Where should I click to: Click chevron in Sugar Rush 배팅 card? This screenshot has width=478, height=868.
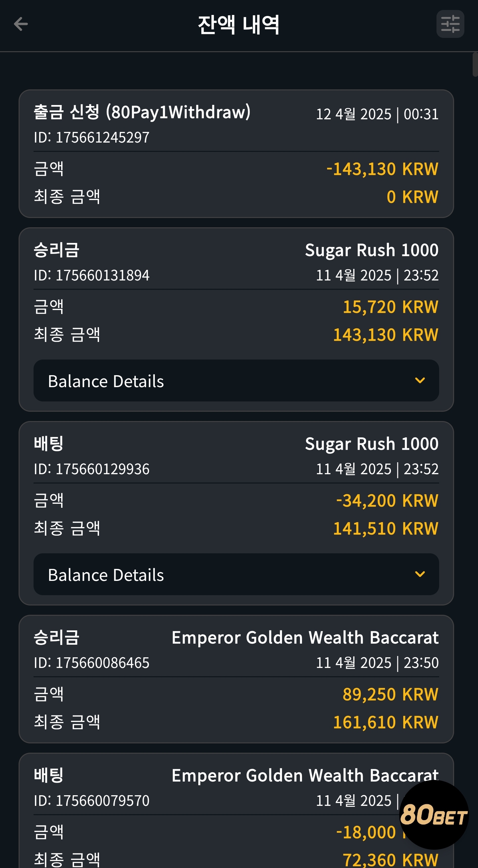pyautogui.click(x=420, y=574)
